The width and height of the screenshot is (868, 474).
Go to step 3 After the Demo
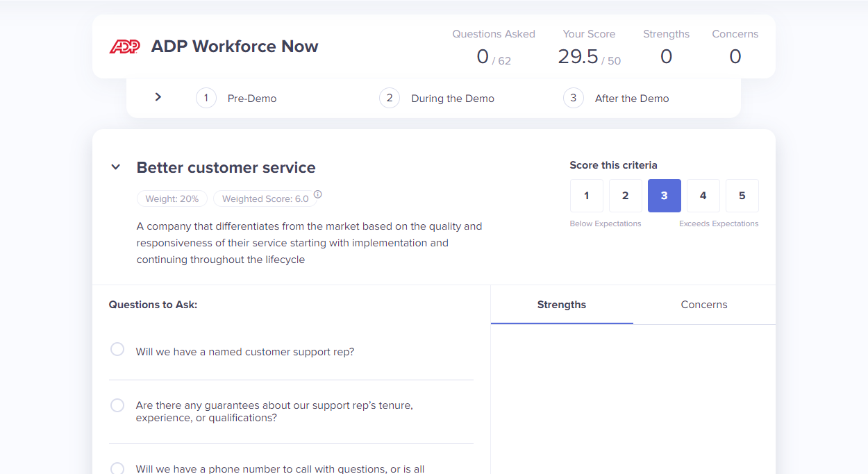click(616, 98)
